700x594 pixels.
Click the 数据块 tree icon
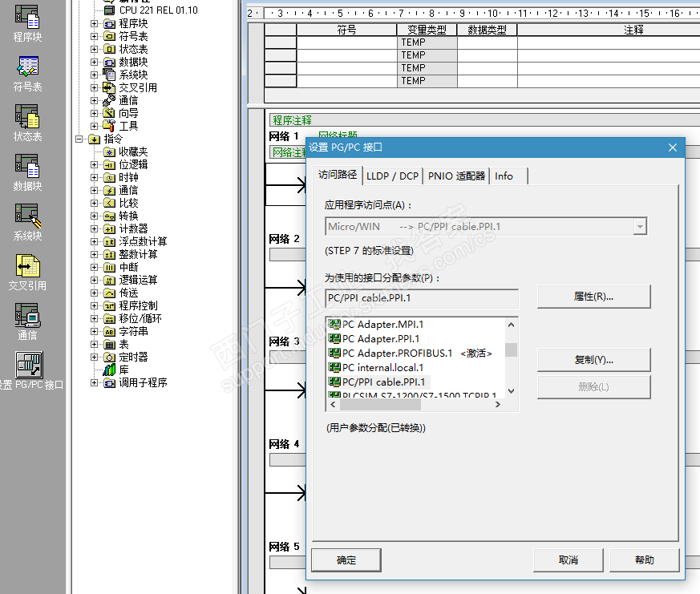[109, 62]
